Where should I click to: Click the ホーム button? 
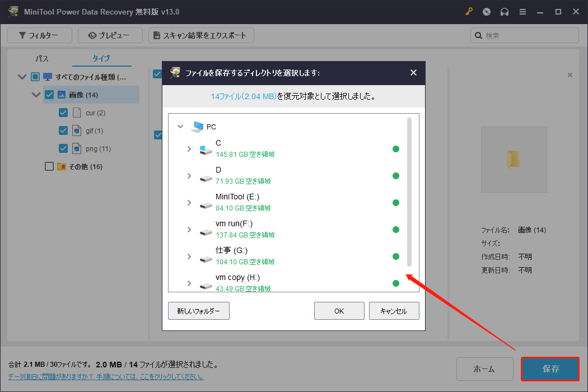coord(484,369)
